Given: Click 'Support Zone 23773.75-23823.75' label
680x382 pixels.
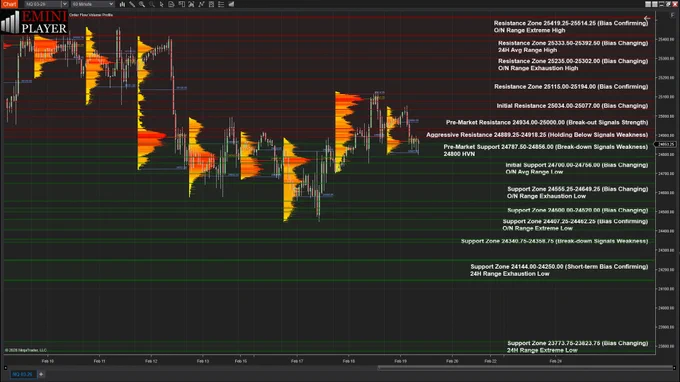Looking at the screenshot, I should pyautogui.click(x=578, y=343).
